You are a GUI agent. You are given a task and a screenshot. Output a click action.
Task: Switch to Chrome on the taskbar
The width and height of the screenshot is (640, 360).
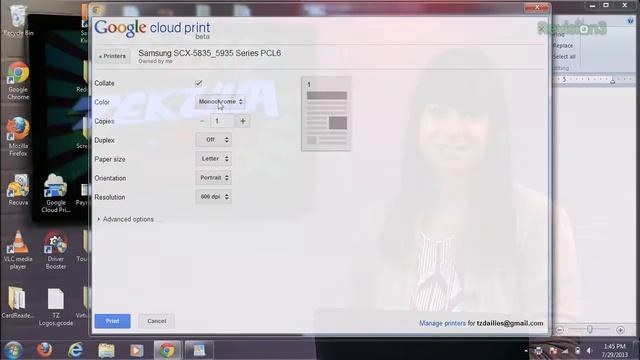click(x=167, y=350)
